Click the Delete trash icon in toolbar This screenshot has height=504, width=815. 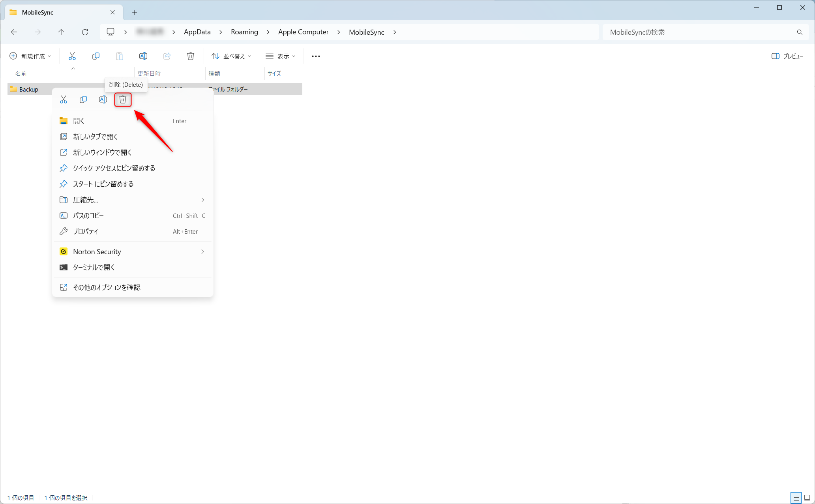(191, 56)
